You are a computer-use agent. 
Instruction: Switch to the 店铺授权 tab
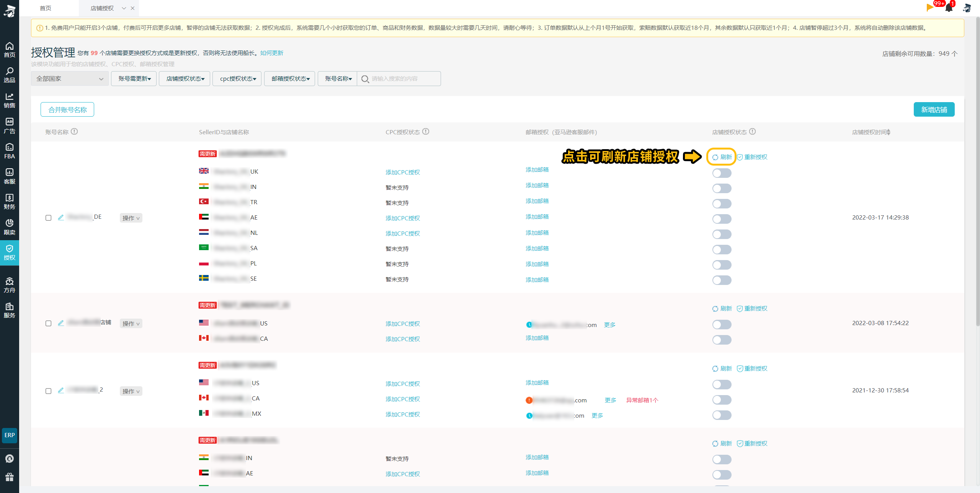(x=102, y=8)
